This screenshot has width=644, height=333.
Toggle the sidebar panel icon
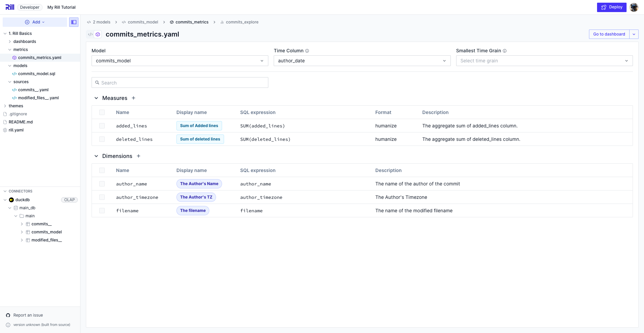pos(74,22)
